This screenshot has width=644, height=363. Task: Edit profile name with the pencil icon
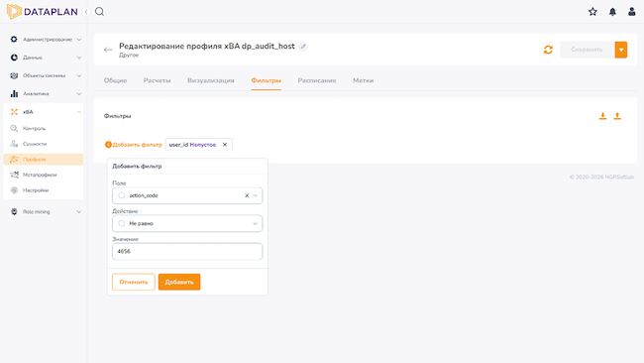click(x=303, y=46)
